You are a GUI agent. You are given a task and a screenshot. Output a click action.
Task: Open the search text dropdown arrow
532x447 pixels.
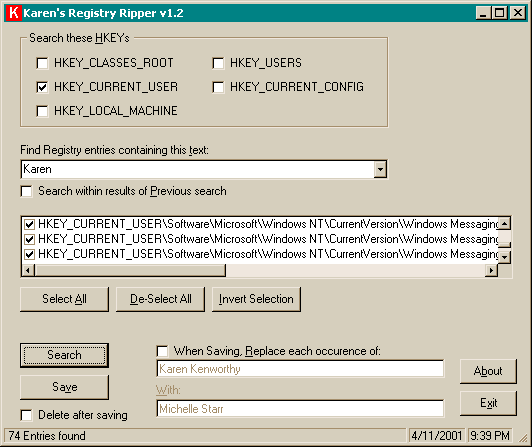(380, 169)
